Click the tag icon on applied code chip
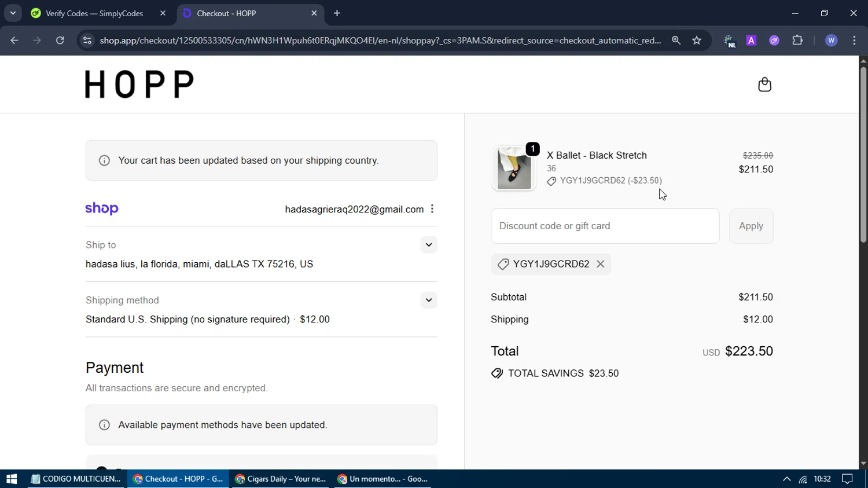868x488 pixels. pyautogui.click(x=503, y=264)
